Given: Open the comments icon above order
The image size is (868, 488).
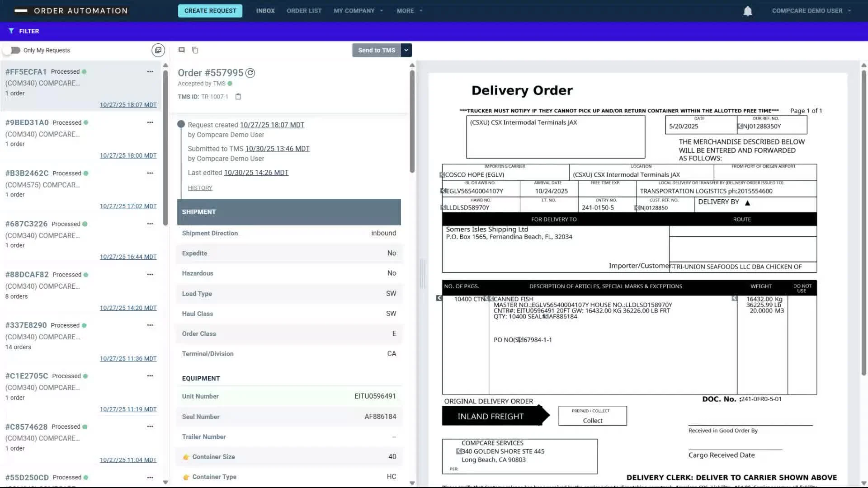Looking at the screenshot, I should click(181, 50).
